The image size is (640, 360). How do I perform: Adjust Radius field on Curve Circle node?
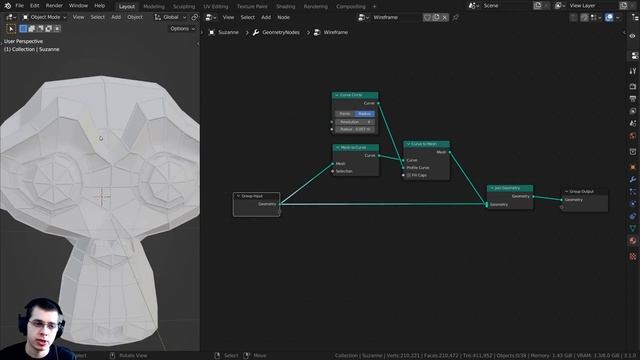355,129
